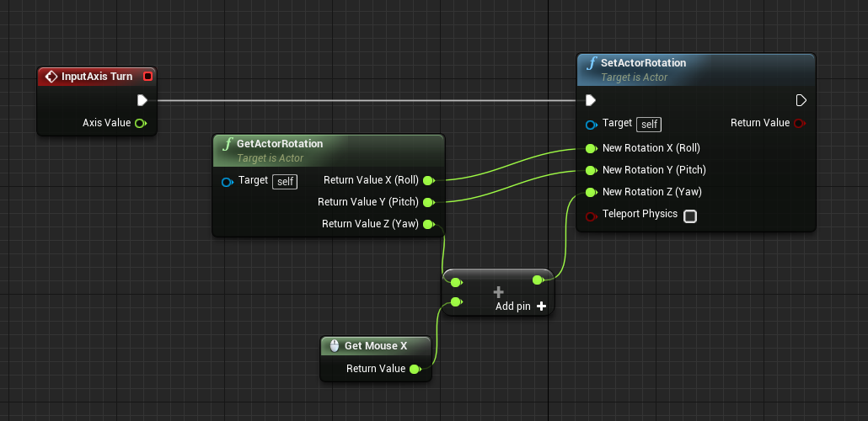Click Return Value Z (Yaw) output pin
Image resolution: width=868 pixels, height=421 pixels.
click(428, 224)
